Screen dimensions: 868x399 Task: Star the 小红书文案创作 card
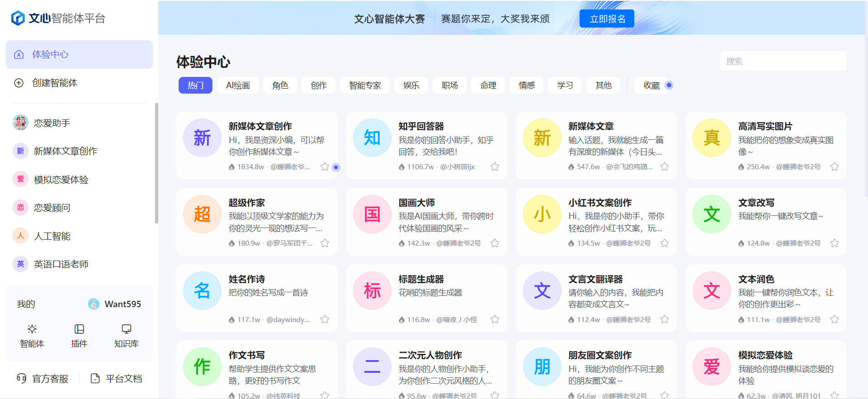(665, 243)
